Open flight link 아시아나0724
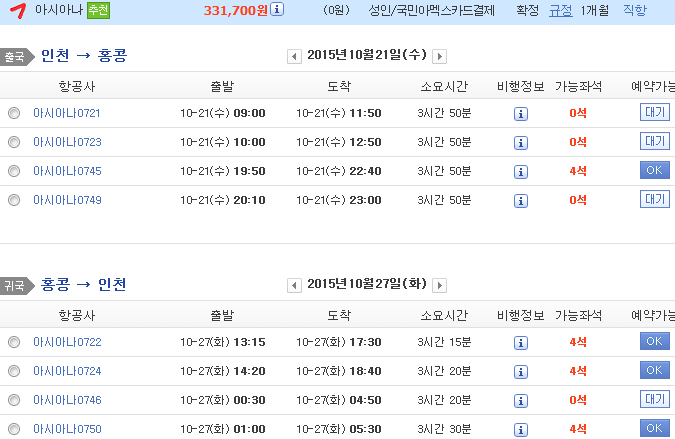 coord(67,371)
